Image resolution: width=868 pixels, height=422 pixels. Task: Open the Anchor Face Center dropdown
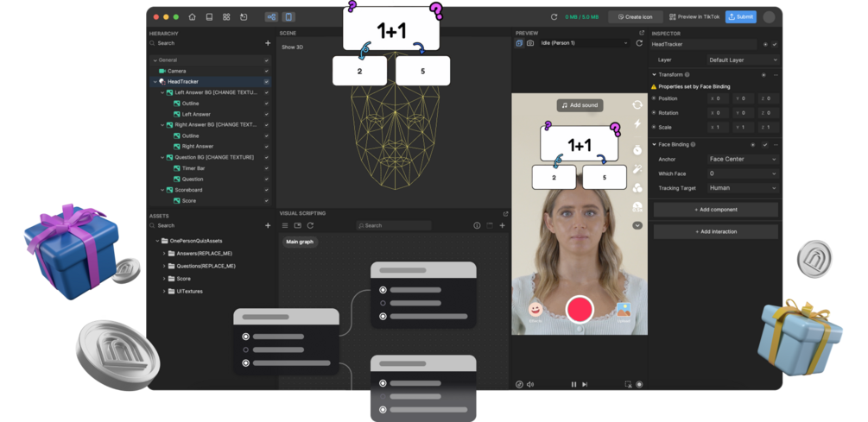coord(743,160)
